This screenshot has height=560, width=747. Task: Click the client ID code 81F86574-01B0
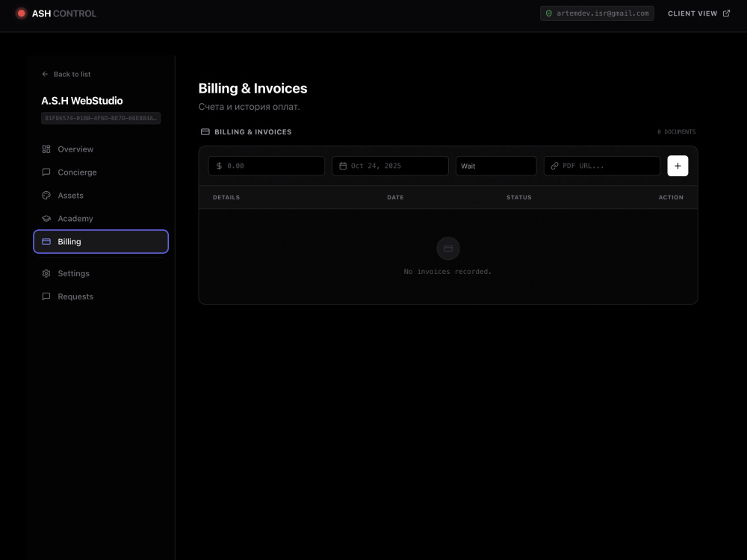101,118
